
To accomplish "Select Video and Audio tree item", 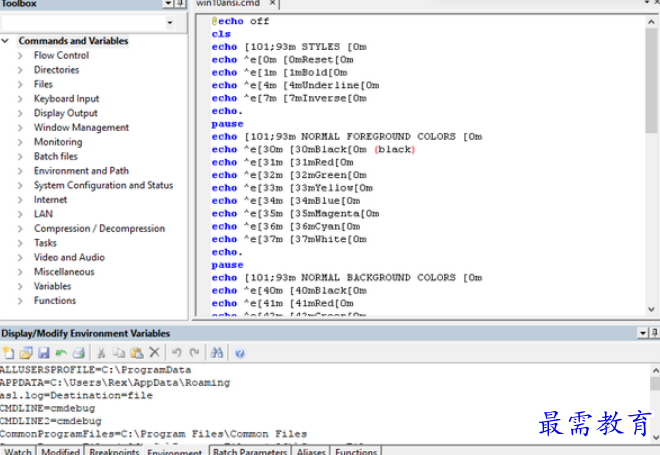I will coord(69,257).
